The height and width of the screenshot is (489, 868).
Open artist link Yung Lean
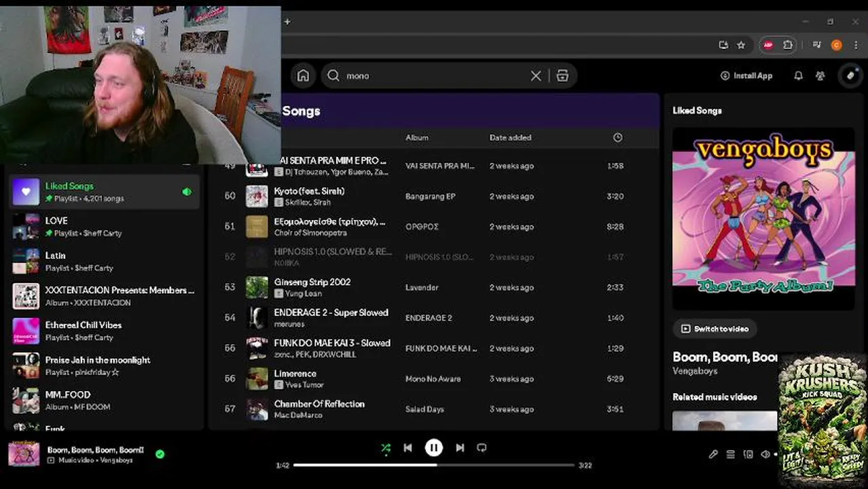(x=304, y=293)
